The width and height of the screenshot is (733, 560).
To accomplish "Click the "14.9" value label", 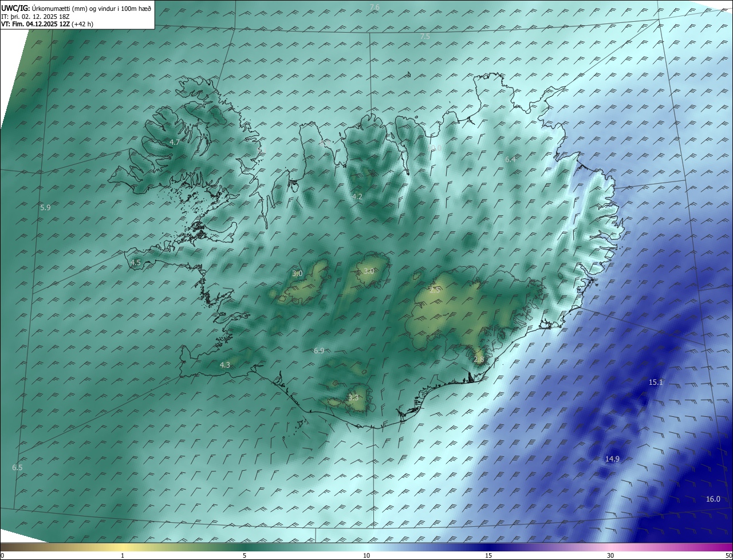I will pyautogui.click(x=612, y=459).
